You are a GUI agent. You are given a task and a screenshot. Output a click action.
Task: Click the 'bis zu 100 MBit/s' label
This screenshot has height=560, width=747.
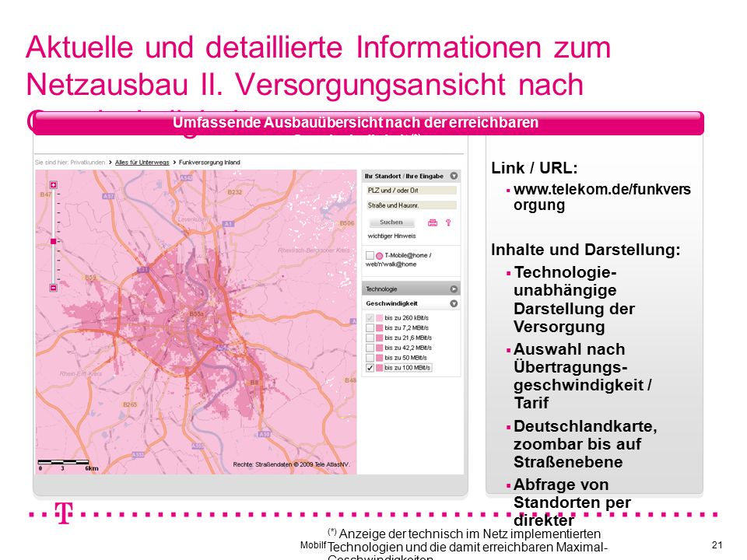(x=407, y=368)
